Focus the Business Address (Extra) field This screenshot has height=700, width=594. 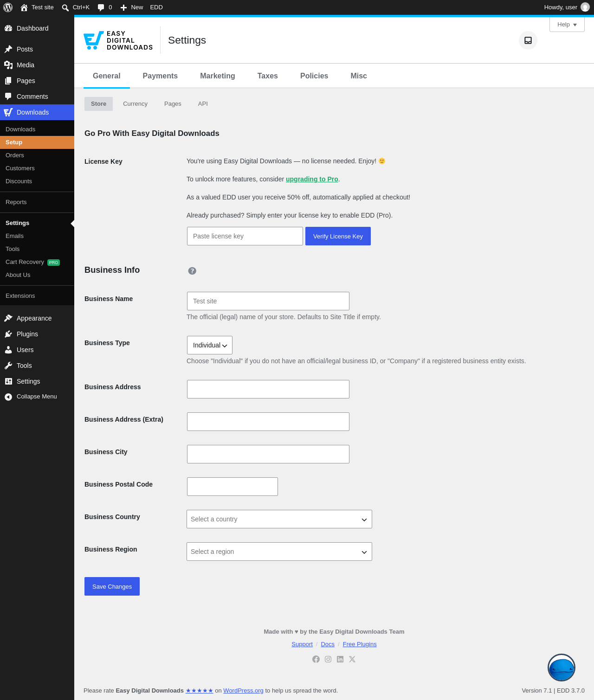coord(268,422)
